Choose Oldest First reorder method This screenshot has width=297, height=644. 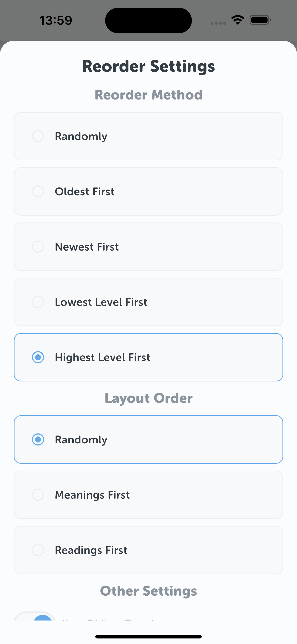(x=38, y=191)
